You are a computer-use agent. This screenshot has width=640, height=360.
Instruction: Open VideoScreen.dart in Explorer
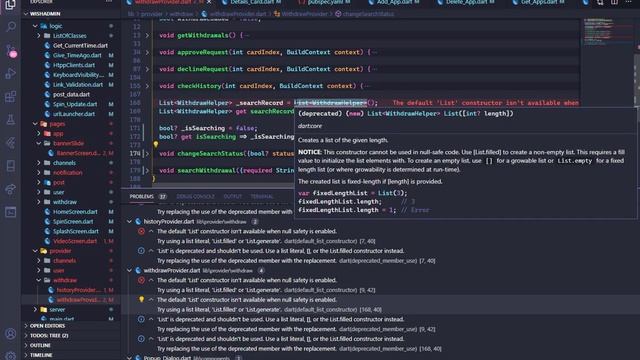click(75, 241)
